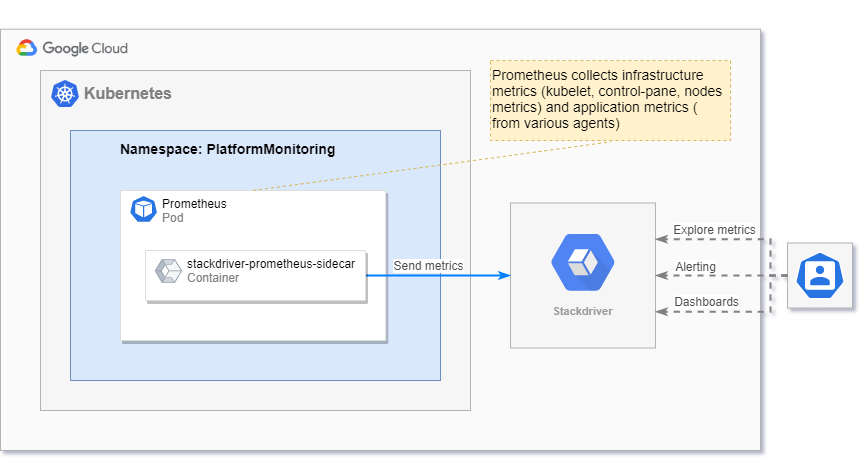Viewport: 864px width, 463px height.
Task: Click the yellow Prometheus note box
Action: click(x=611, y=100)
